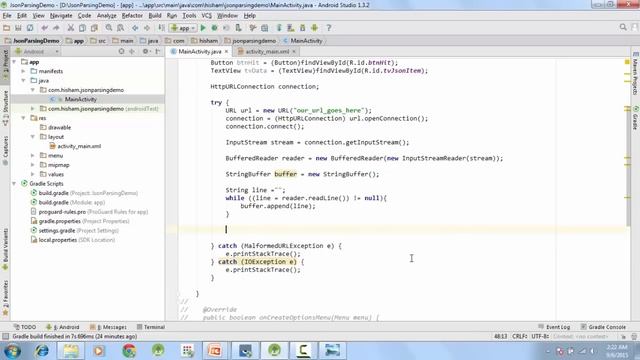Navigate Forward with the right arrow icon
The image size is (640, 360).
(x=147, y=28)
